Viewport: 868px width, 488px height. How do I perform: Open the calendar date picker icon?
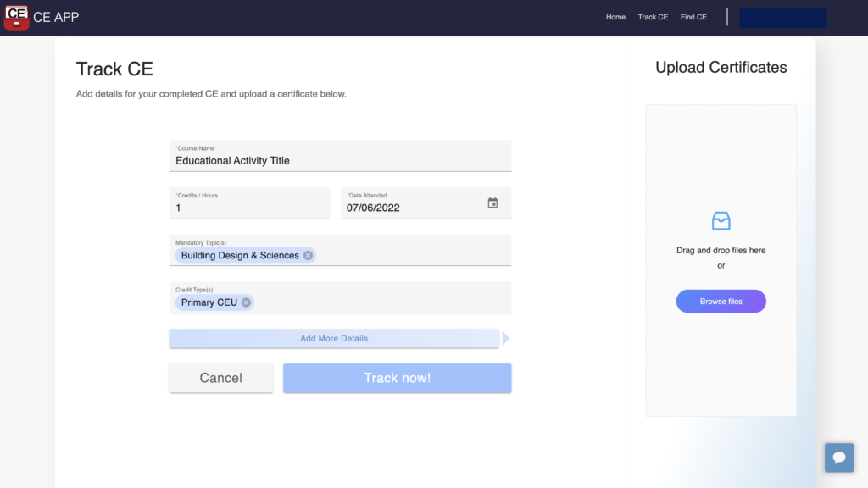pyautogui.click(x=492, y=203)
